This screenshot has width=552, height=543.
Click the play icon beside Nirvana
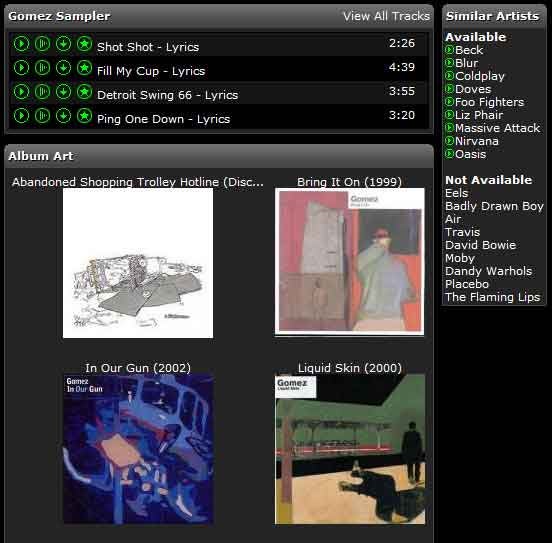pyautogui.click(x=449, y=141)
